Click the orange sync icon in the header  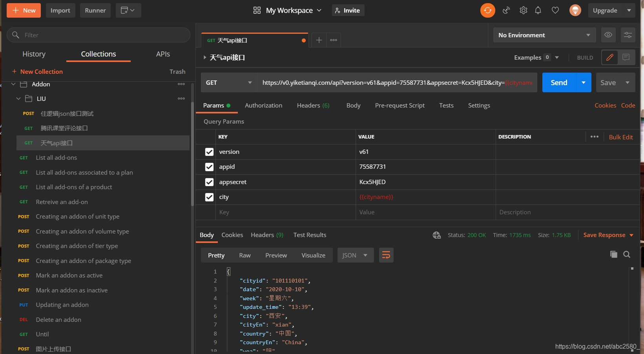[x=487, y=11]
